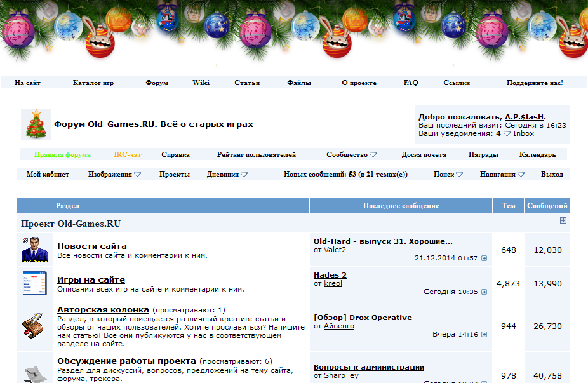
Task: Open На сайт in top navigation
Action: [27, 83]
